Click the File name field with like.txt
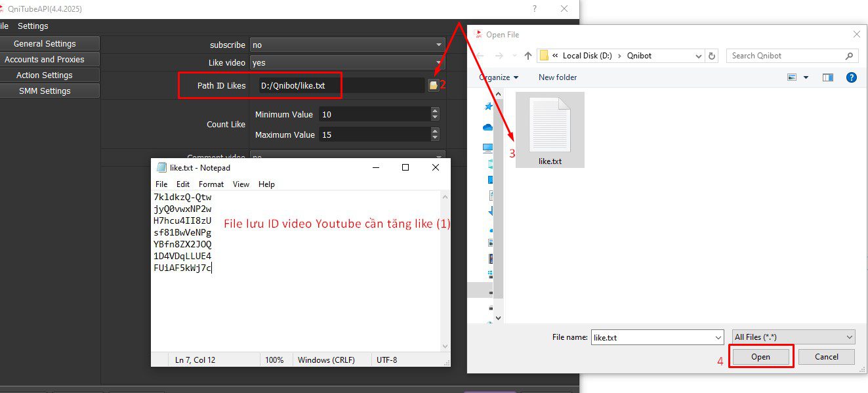This screenshot has width=868, height=393. pos(657,337)
